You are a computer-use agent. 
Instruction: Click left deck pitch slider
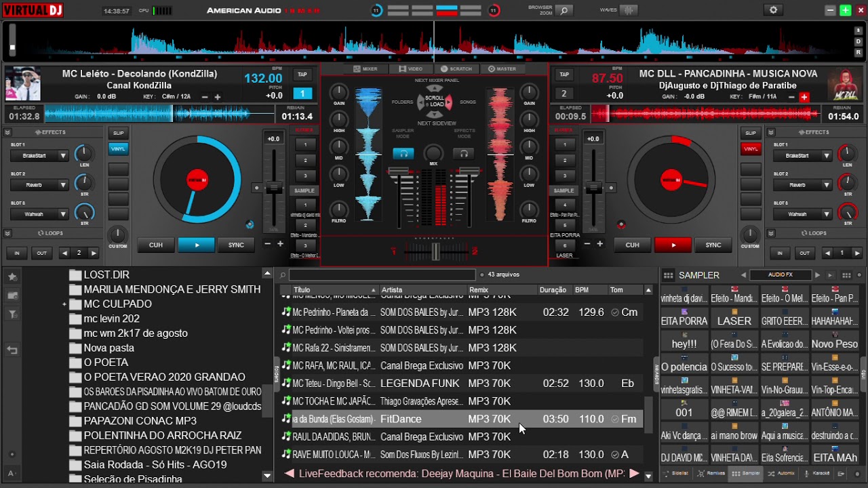(273, 188)
